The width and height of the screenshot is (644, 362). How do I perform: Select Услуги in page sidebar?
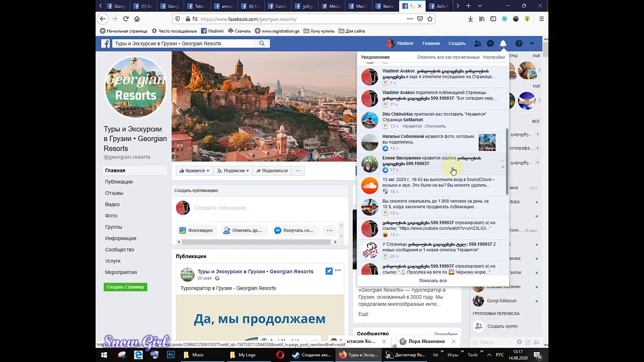[x=113, y=261]
